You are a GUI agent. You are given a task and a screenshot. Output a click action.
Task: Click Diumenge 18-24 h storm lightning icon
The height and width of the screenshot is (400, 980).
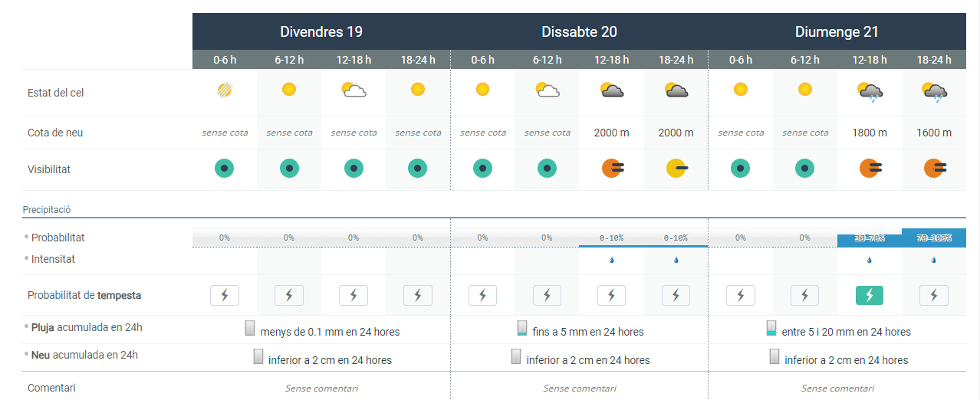[x=933, y=295]
